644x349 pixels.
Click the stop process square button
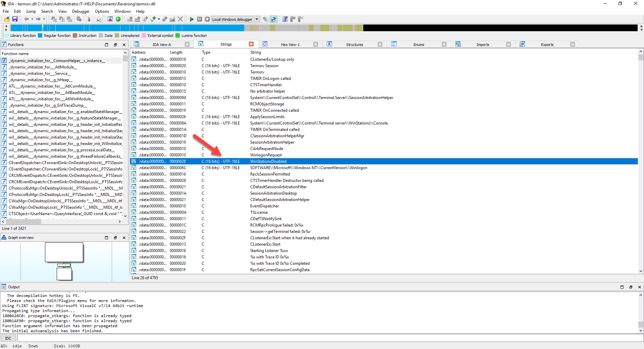click(x=207, y=19)
